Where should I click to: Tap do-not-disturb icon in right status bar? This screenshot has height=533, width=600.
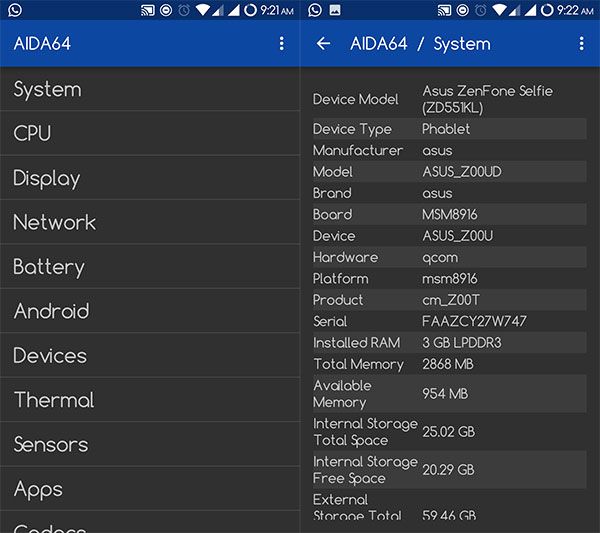pyautogui.click(x=463, y=10)
